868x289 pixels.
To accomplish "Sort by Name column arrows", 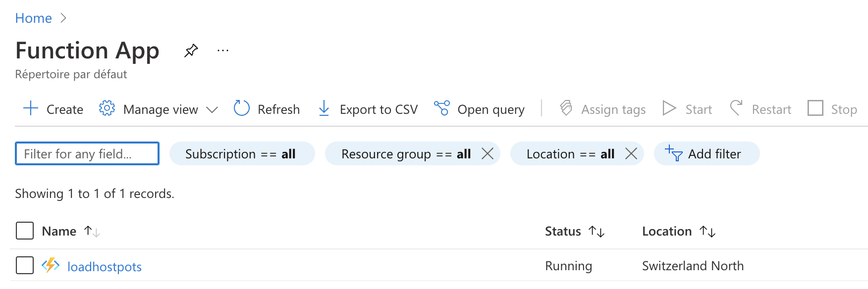I will coord(92,231).
